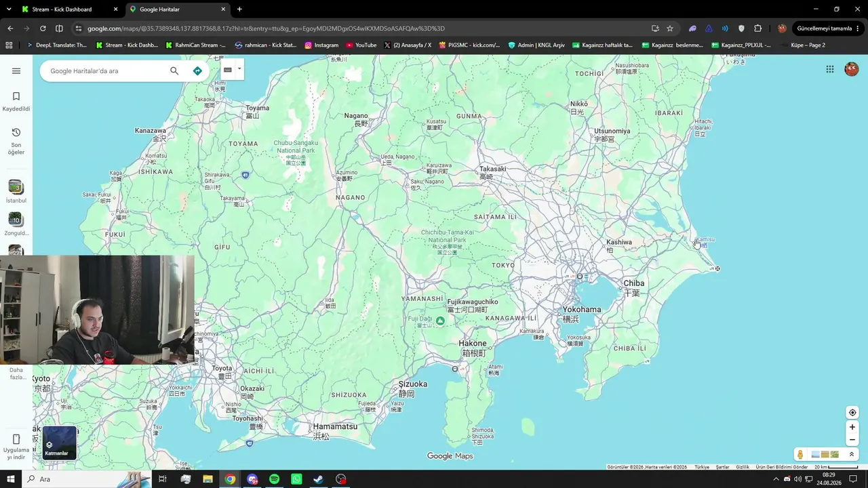Screen dimensions: 868x488
Task: Open Son öğeler recent items
Action: point(16,141)
